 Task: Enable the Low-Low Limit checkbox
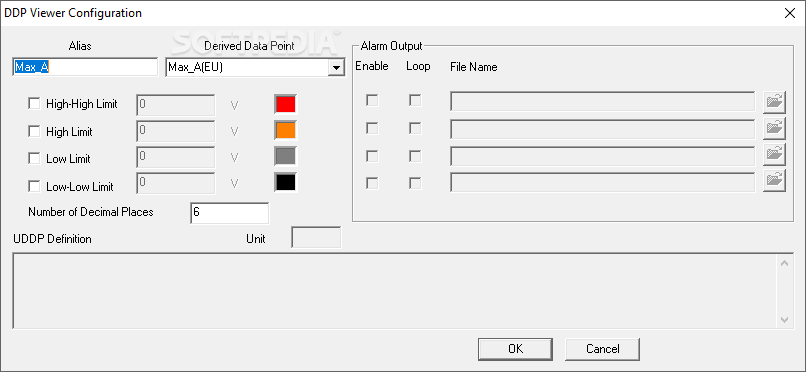point(34,187)
